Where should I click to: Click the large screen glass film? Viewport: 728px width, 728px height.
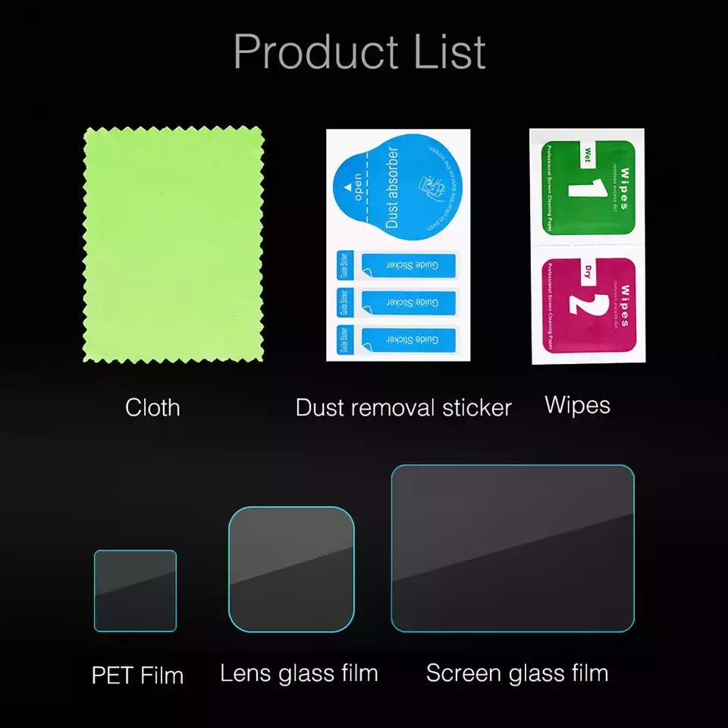point(513,548)
